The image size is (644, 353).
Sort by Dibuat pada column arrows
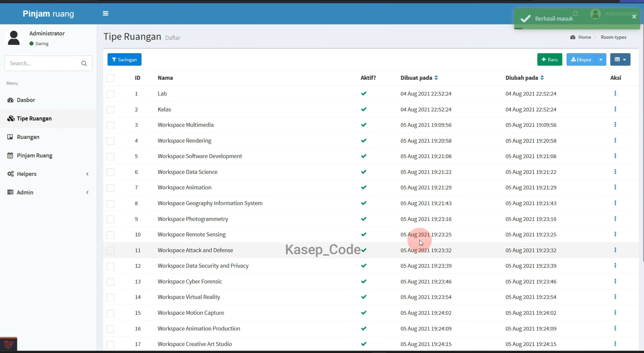[436, 78]
